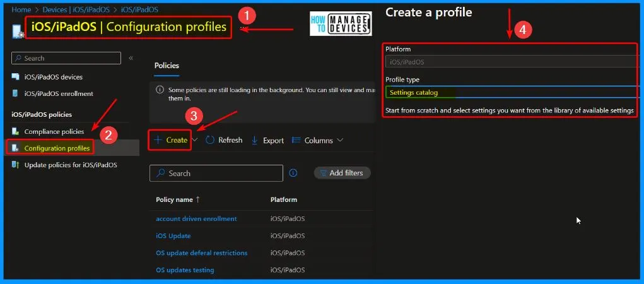Click the Export button label
Screen dimensions: 644x284
click(274, 141)
